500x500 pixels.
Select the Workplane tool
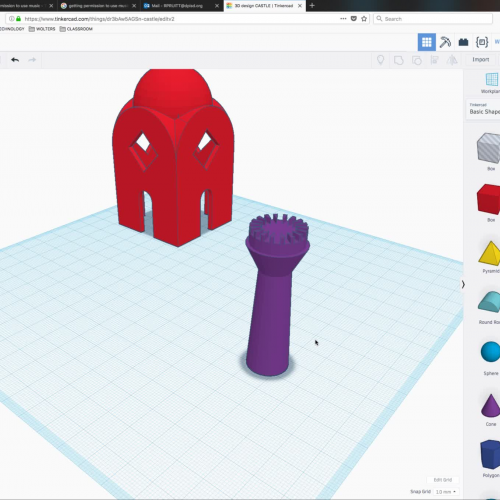491,83
